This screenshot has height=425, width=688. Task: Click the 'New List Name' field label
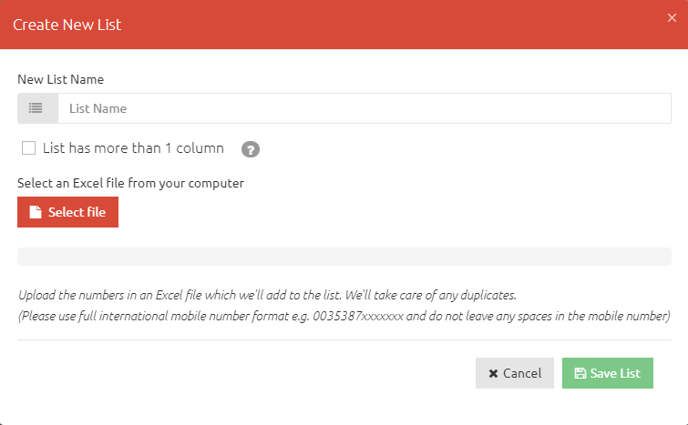pyautogui.click(x=60, y=78)
